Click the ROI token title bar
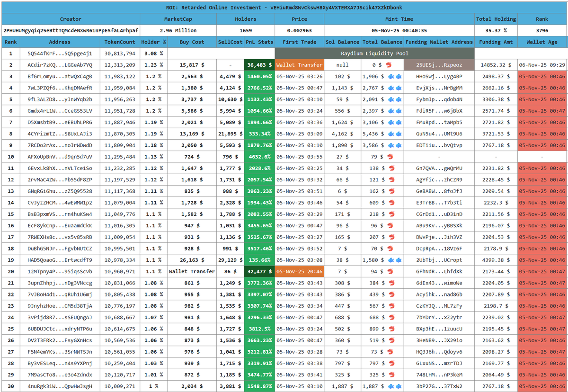The height and width of the screenshot is (392, 568). (284, 8)
